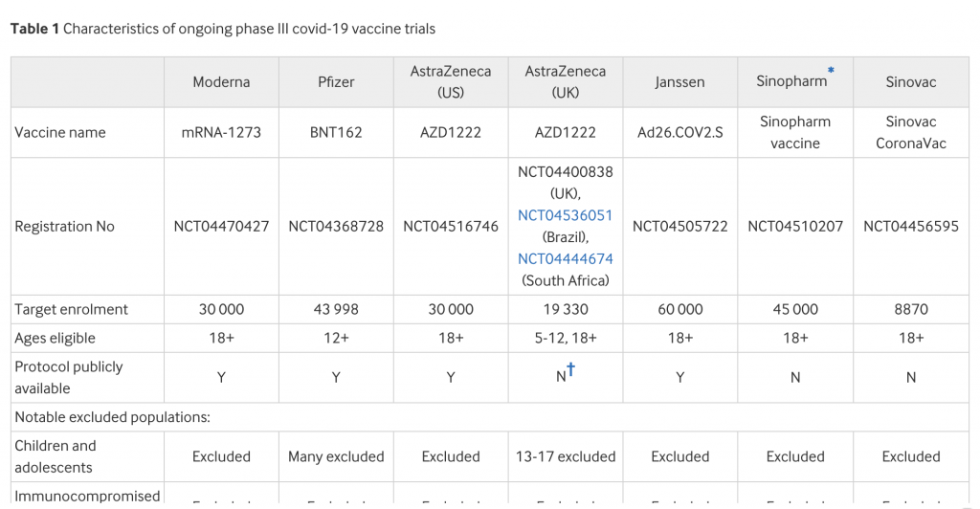Viewport: 980px width, 509px height.
Task: Select the 8870 enrolment value
Action: click(x=911, y=309)
